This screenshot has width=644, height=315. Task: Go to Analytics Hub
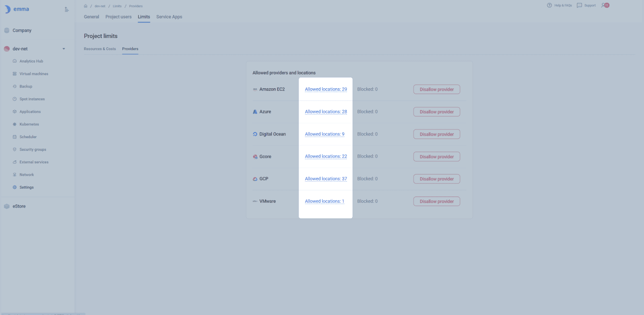(31, 61)
